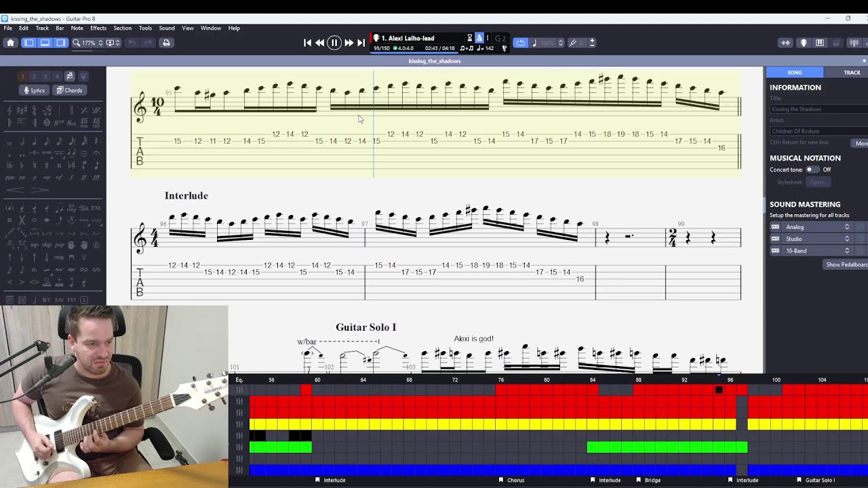
Task: Click the 'Alexi is god!' text annotation
Action: [x=473, y=339]
